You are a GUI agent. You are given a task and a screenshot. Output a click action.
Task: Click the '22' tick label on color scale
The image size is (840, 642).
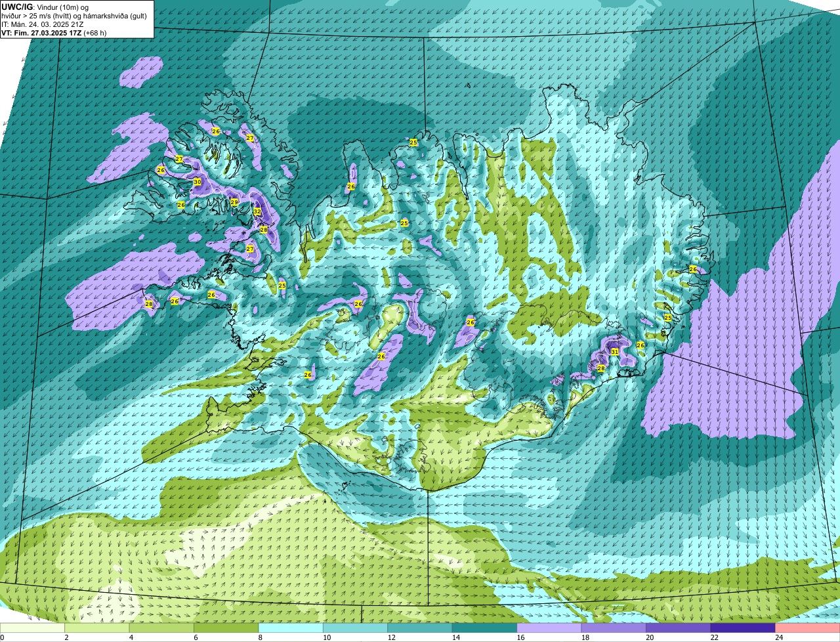click(x=714, y=637)
